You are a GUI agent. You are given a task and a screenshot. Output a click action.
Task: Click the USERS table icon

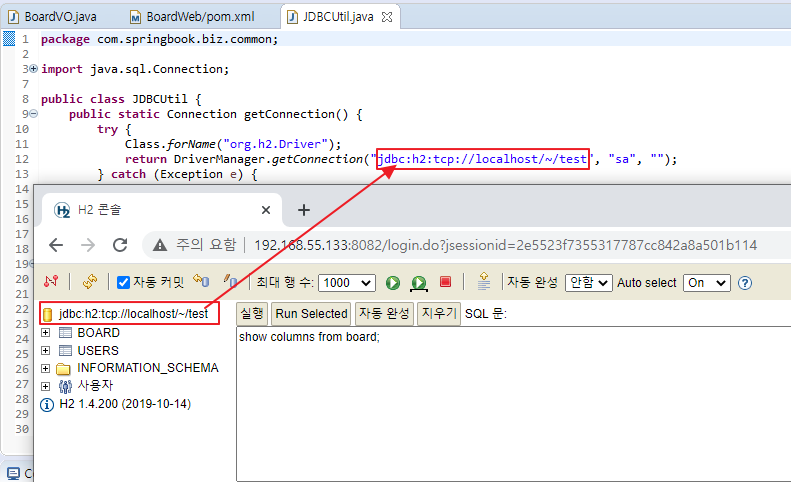[x=65, y=350]
